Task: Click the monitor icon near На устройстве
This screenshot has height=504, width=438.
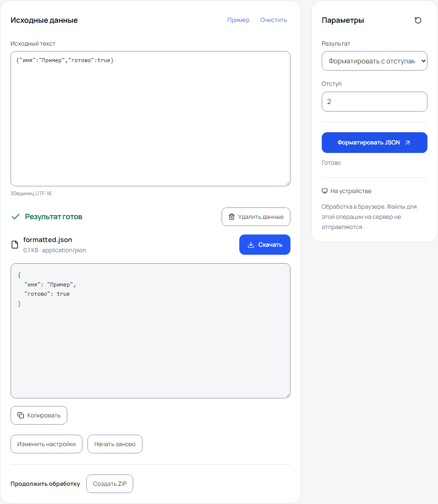Action: pos(324,191)
